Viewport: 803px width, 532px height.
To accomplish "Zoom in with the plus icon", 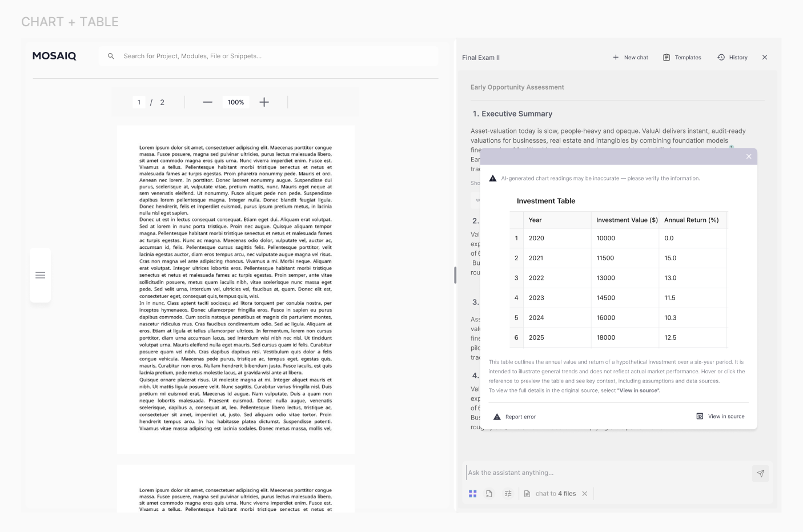I will pyautogui.click(x=264, y=102).
